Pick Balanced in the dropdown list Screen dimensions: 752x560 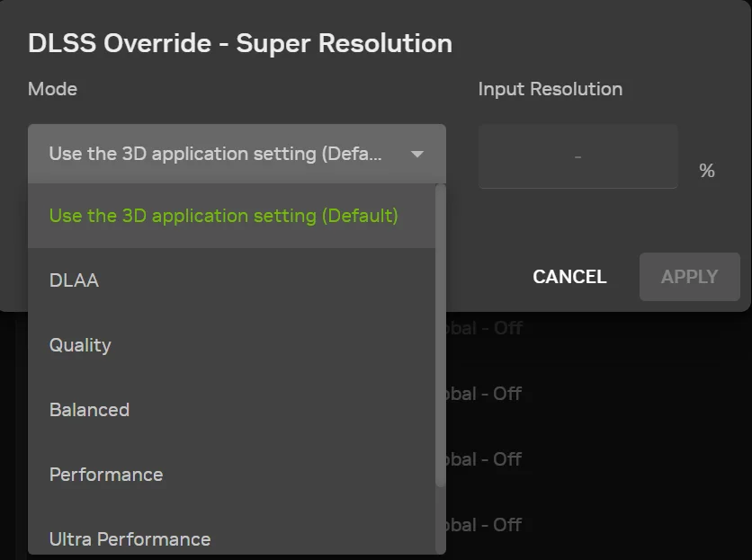[x=90, y=410]
